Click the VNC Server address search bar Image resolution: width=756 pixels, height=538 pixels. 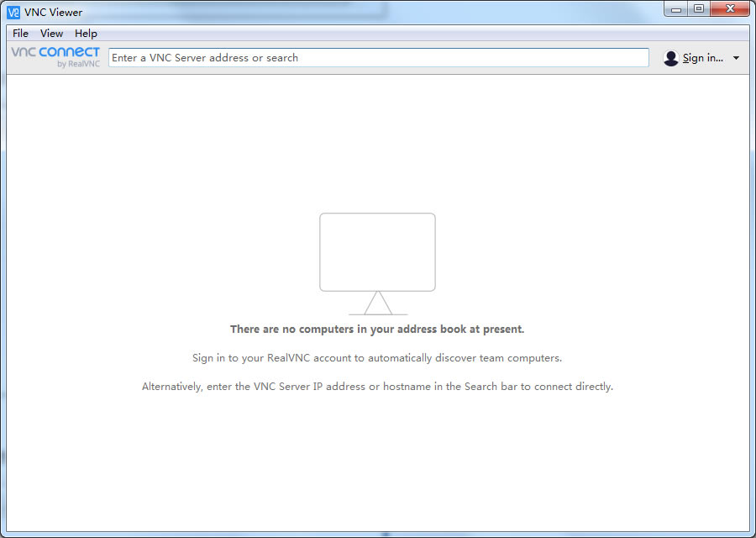377,57
